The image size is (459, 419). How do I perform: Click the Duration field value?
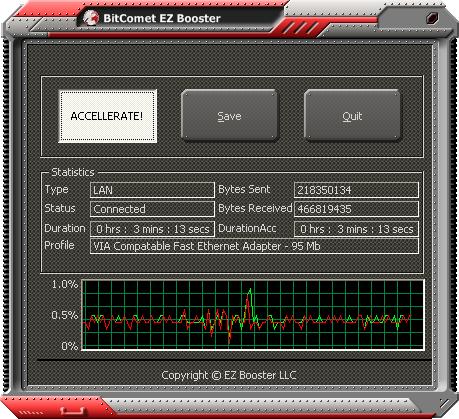coord(152,229)
